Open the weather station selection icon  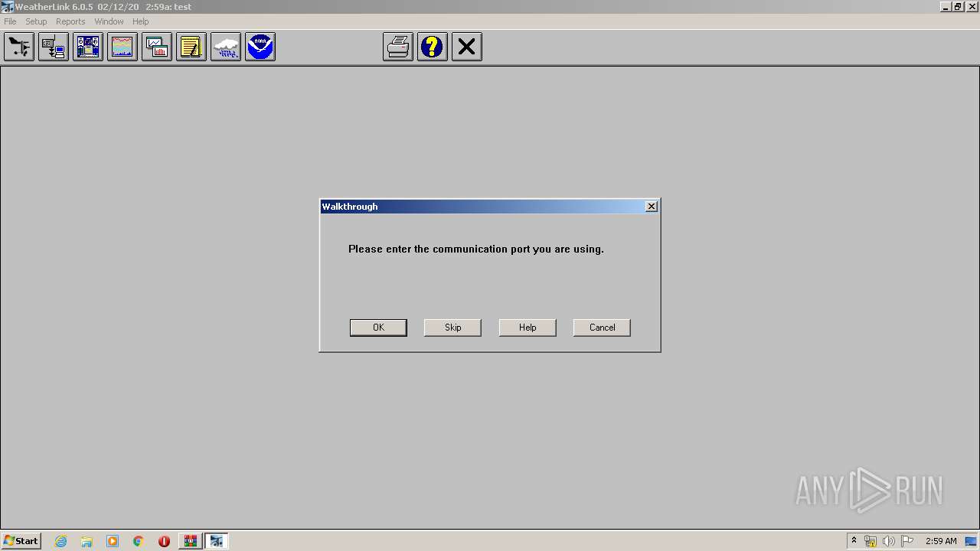point(19,47)
